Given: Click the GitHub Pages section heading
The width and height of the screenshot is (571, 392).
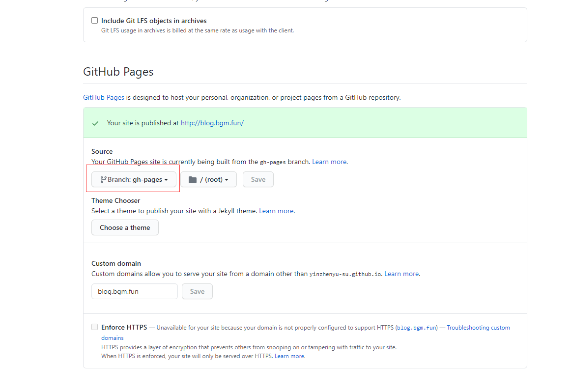Looking at the screenshot, I should click(x=118, y=72).
